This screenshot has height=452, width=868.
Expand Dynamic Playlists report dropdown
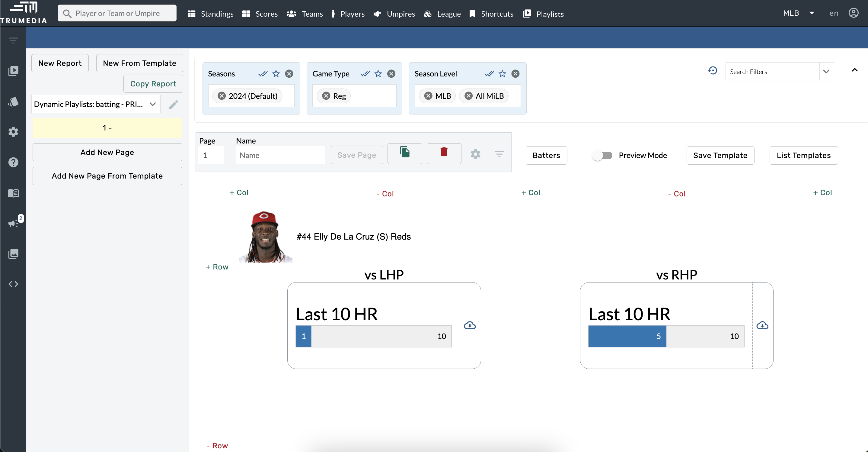tap(153, 104)
